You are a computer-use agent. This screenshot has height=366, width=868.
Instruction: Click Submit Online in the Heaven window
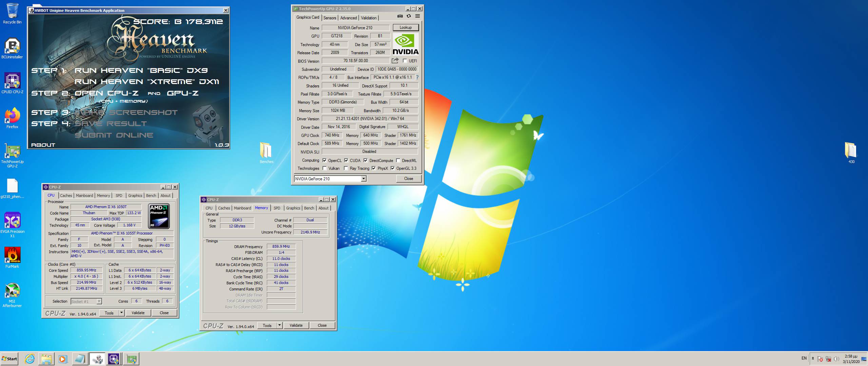tap(114, 135)
